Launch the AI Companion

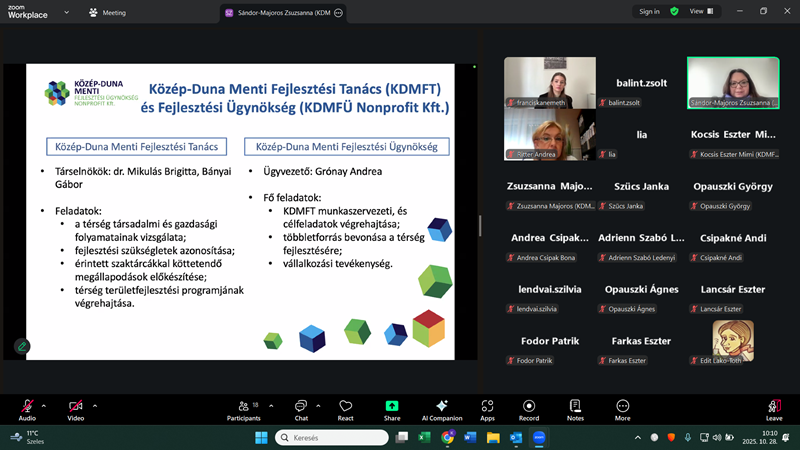(442, 407)
